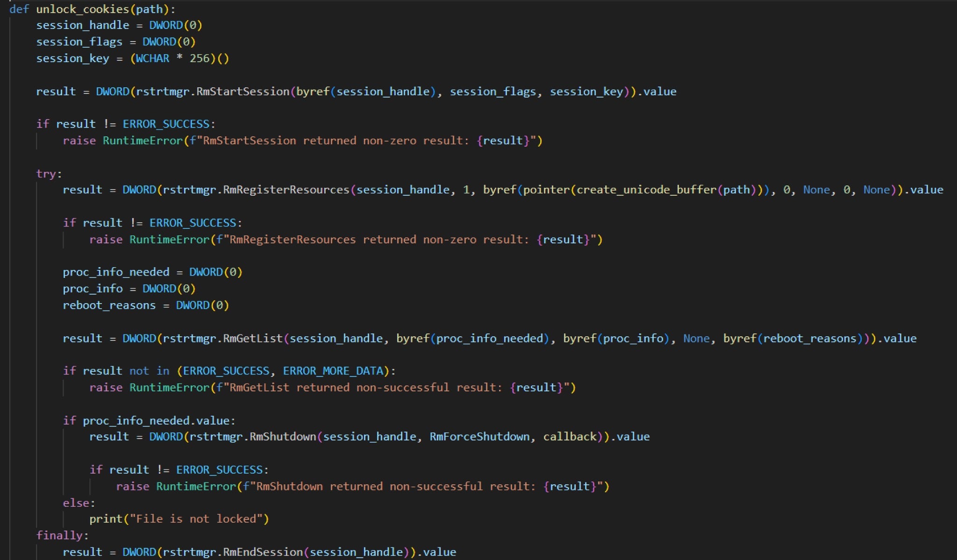Click the try keyword

coord(46,174)
